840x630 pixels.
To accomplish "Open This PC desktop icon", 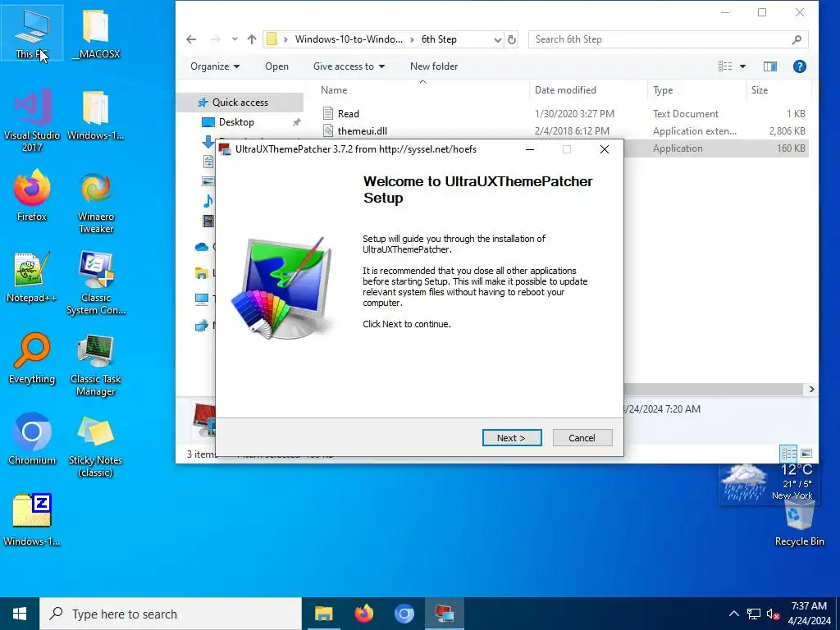I will pos(32,33).
